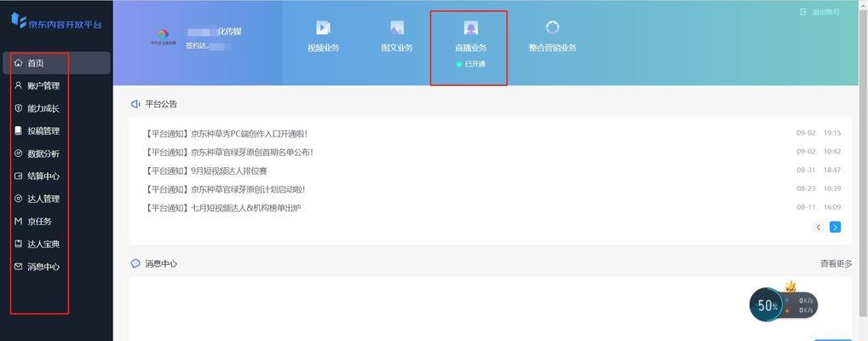Click the crown icon on speed widget
The width and height of the screenshot is (868, 341).
[791, 286]
